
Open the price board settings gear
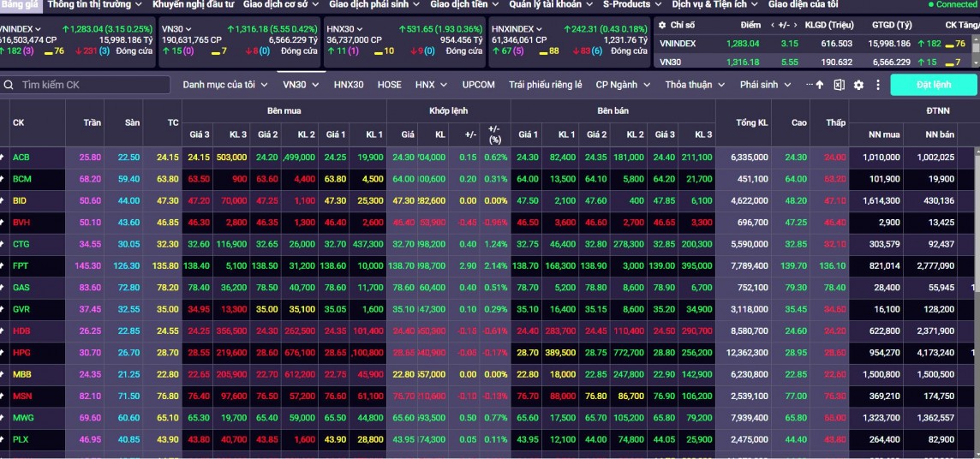click(858, 85)
